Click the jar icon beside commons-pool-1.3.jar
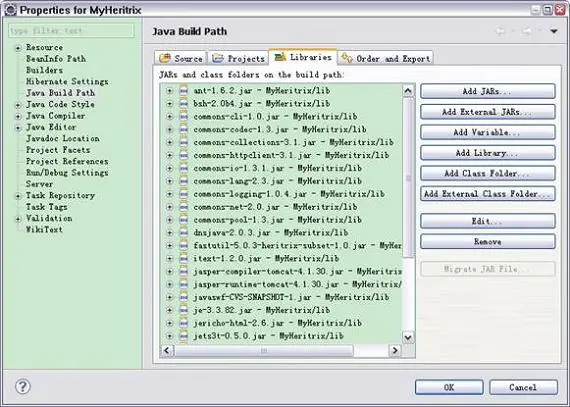The image size is (570, 407). (x=184, y=219)
